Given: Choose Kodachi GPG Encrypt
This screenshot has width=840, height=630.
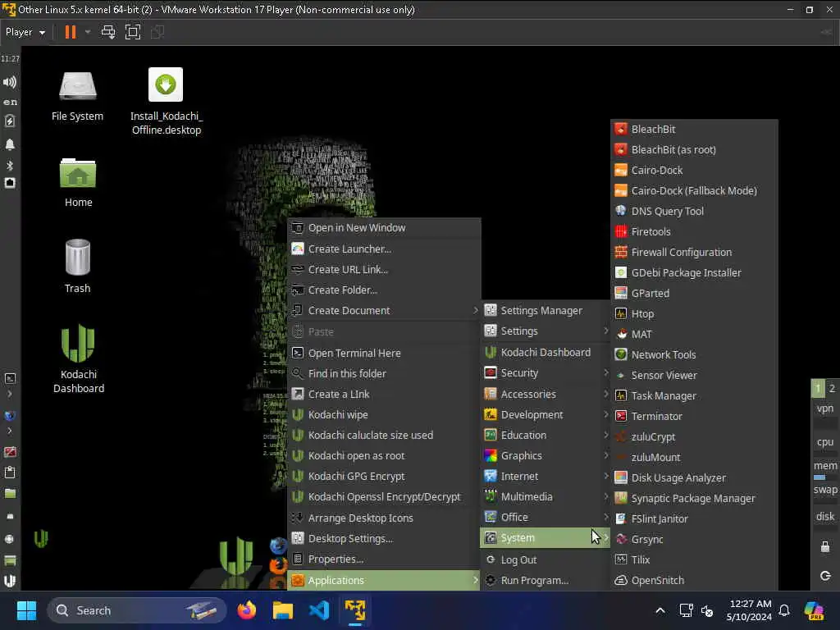Looking at the screenshot, I should pyautogui.click(x=384, y=477).
